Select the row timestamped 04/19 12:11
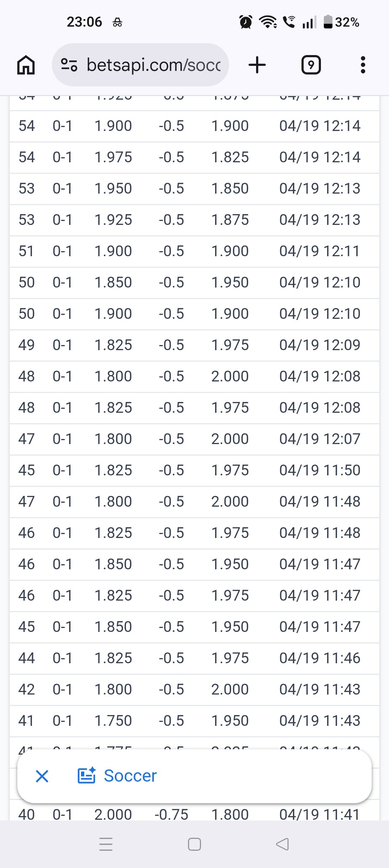The image size is (389, 868). click(194, 251)
